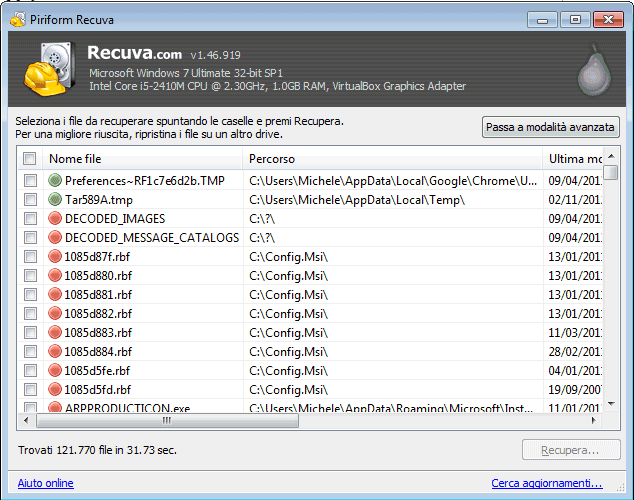Click the red status icon of 1085d884.rbf
Image resolution: width=634 pixels, height=500 pixels.
[55, 351]
